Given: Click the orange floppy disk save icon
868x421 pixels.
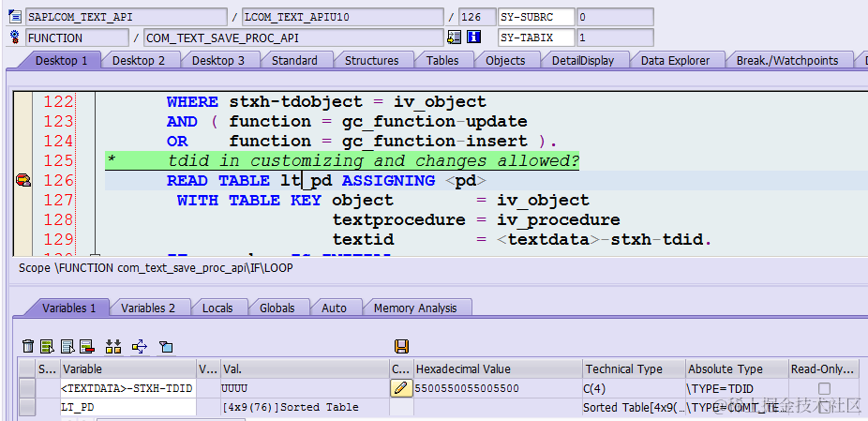Looking at the screenshot, I should (401, 347).
